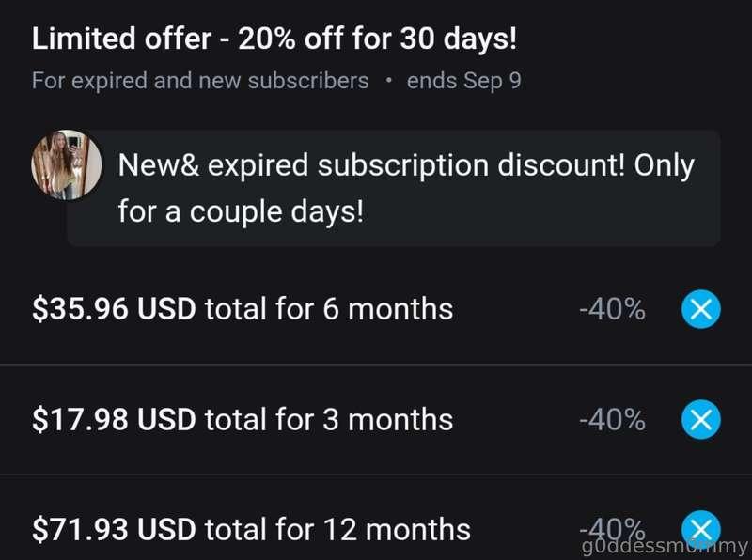Click the blue X beside the 12-month offer

pyautogui.click(x=701, y=528)
